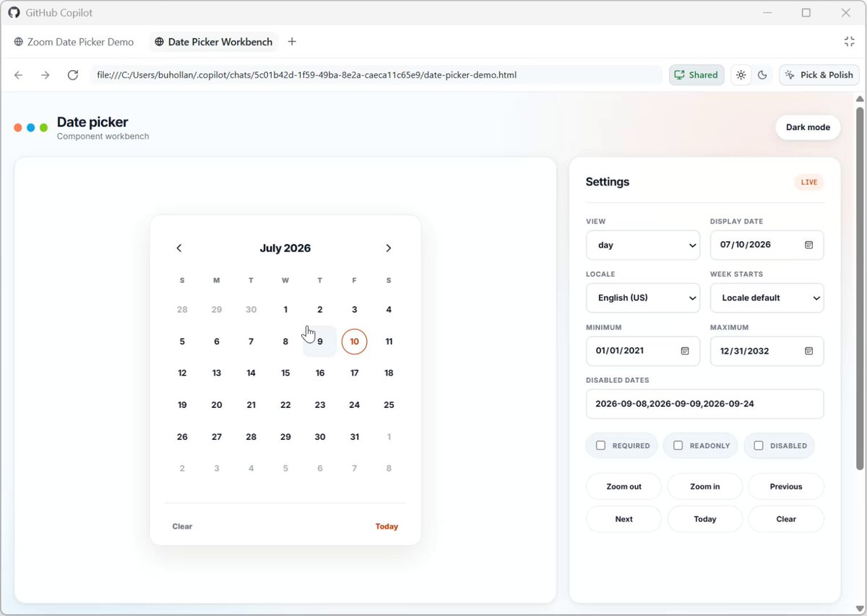This screenshot has height=616, width=867.
Task: Click the July 2026 month heading
Action: [x=285, y=248]
